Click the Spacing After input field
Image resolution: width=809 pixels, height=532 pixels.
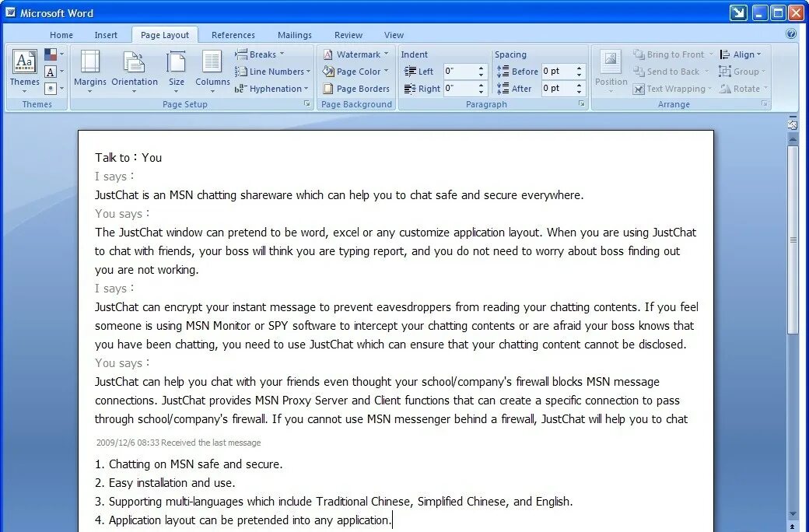click(x=557, y=88)
